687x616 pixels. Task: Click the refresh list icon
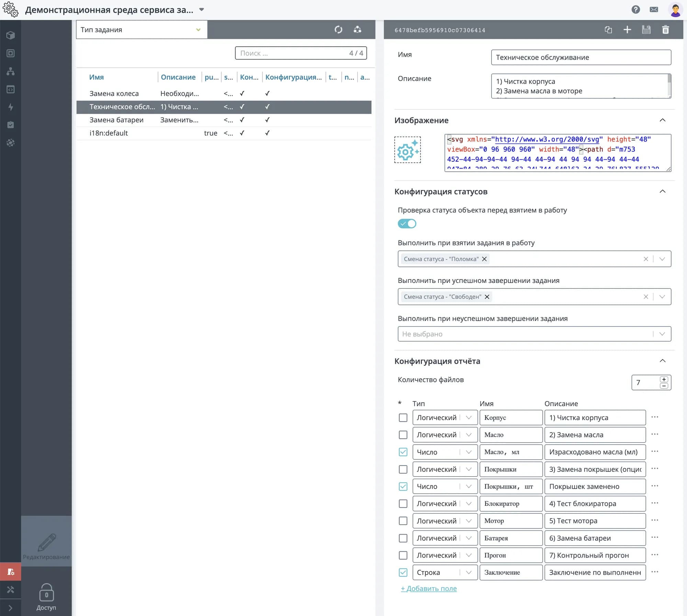pos(338,30)
